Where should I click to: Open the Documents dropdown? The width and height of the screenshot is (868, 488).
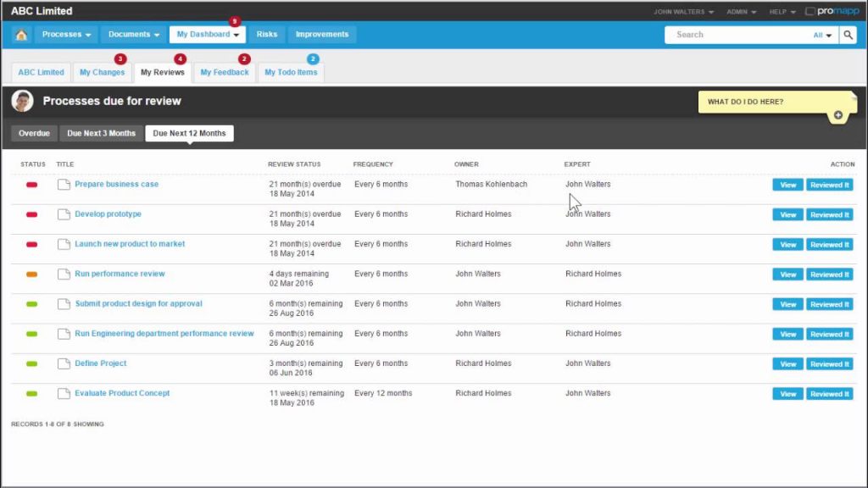[132, 34]
